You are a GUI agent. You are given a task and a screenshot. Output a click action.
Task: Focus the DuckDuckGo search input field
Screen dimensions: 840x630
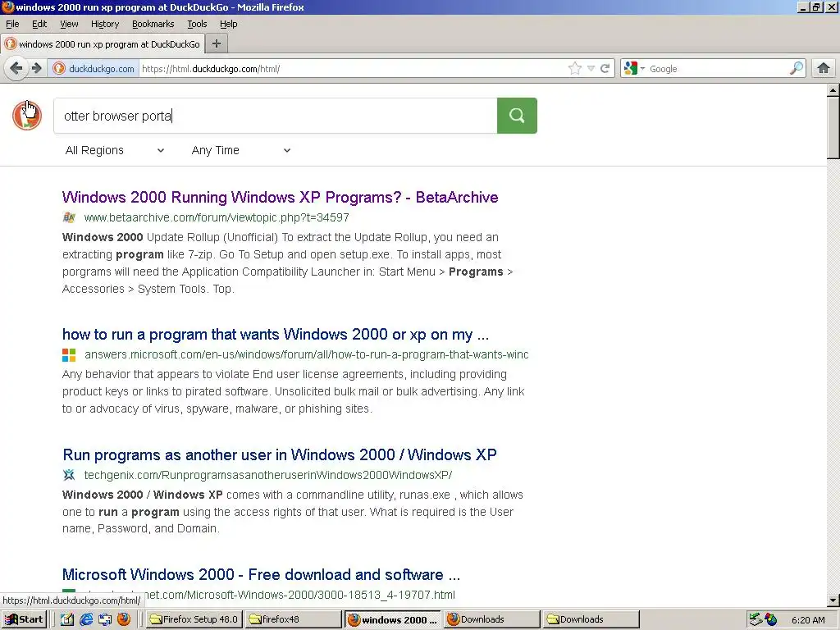[x=276, y=115]
